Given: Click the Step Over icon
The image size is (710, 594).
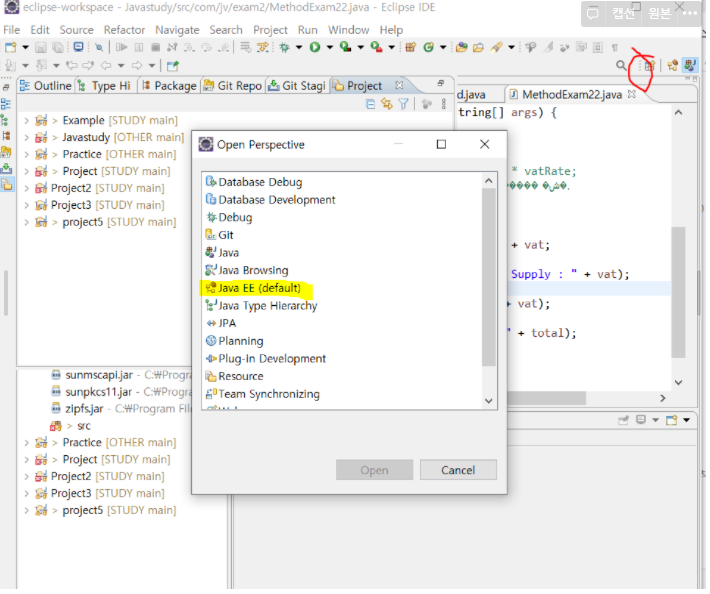Looking at the screenshot, I should coord(206,47).
